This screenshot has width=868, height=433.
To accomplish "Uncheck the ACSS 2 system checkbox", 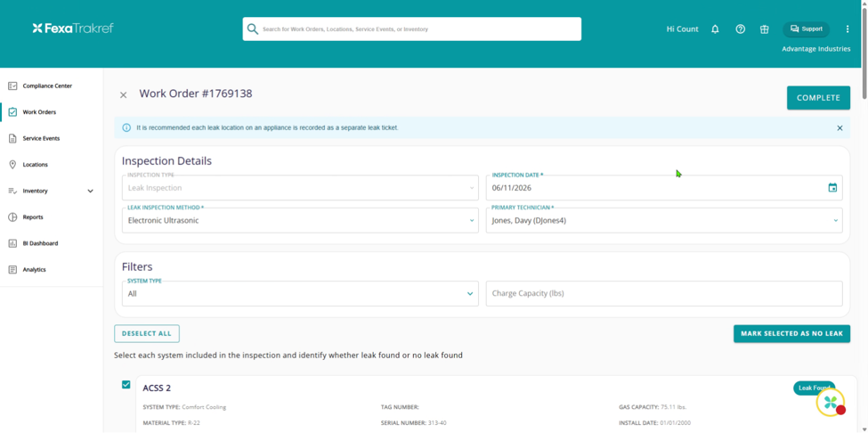I will coord(126,384).
